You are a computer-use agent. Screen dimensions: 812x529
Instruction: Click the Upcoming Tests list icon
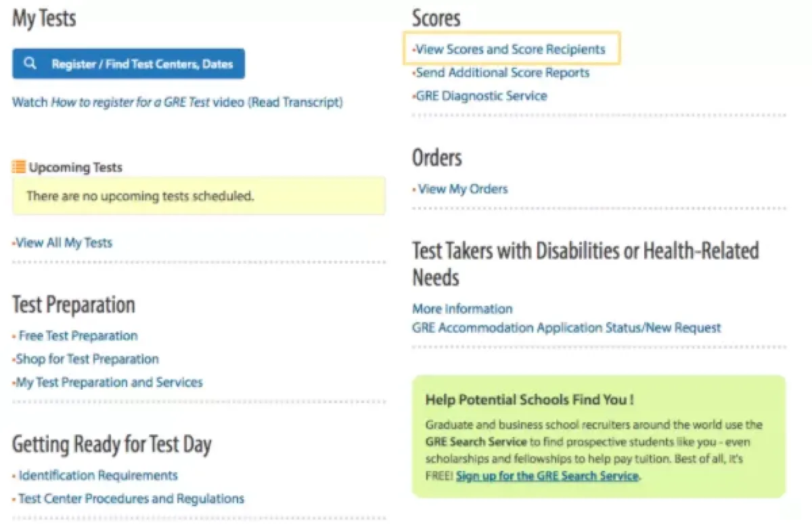point(19,167)
